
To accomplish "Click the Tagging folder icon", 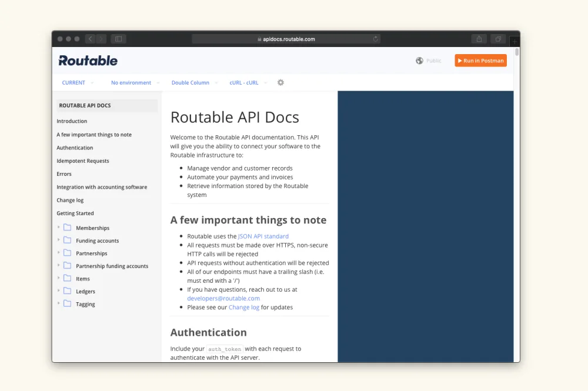I will point(67,303).
